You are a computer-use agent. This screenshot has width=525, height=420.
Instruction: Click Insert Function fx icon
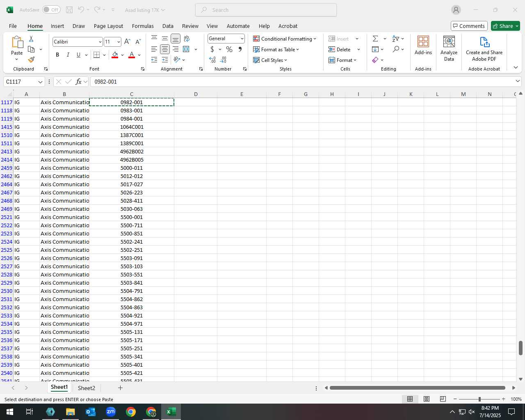pyautogui.click(x=79, y=82)
